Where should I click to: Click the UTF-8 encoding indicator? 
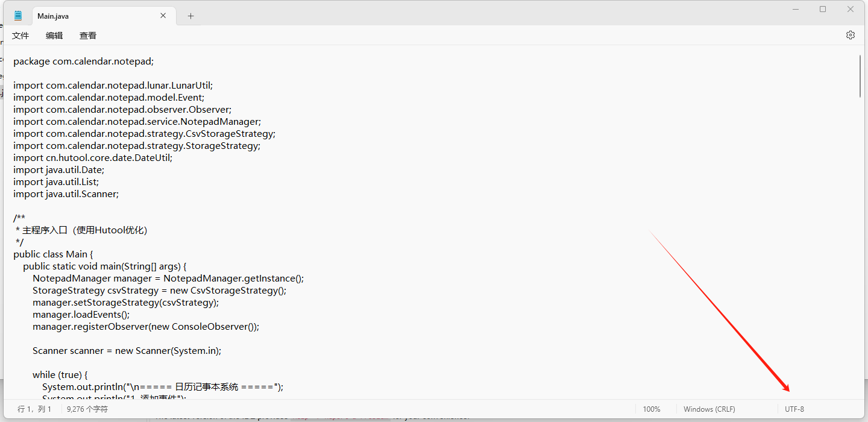coord(794,409)
